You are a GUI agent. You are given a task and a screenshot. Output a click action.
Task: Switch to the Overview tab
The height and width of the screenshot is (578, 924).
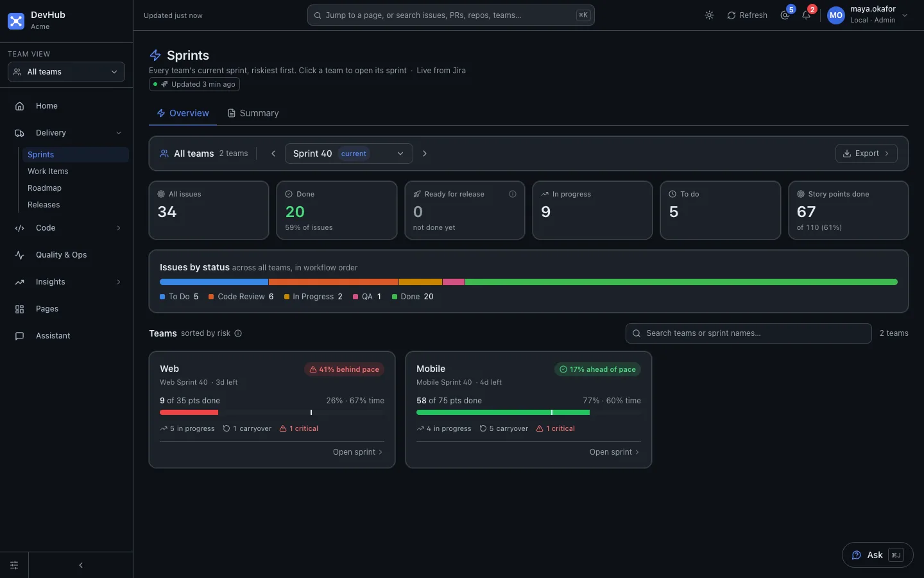point(183,113)
